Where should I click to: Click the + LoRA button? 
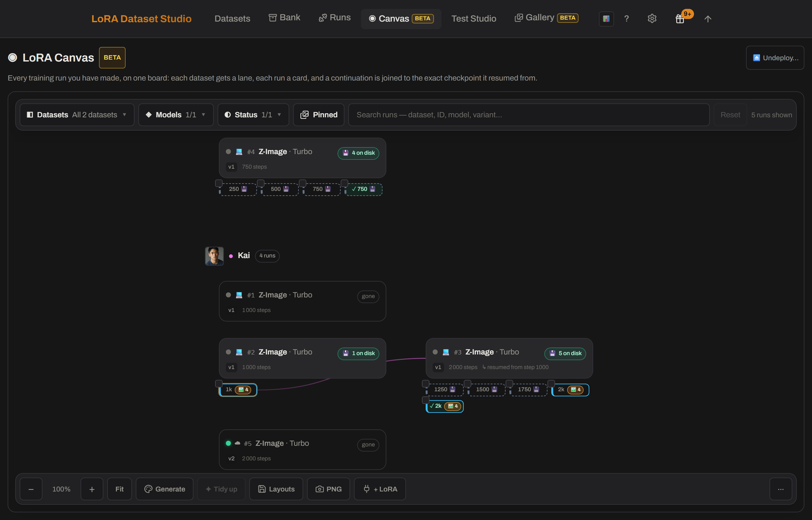(380, 489)
